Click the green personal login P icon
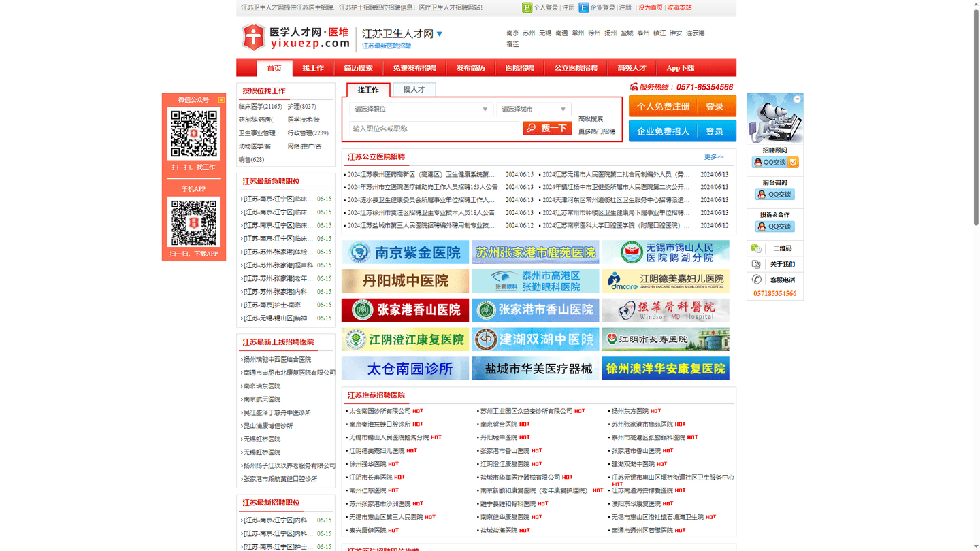Viewport: 980px width, 551px height. [x=527, y=7]
